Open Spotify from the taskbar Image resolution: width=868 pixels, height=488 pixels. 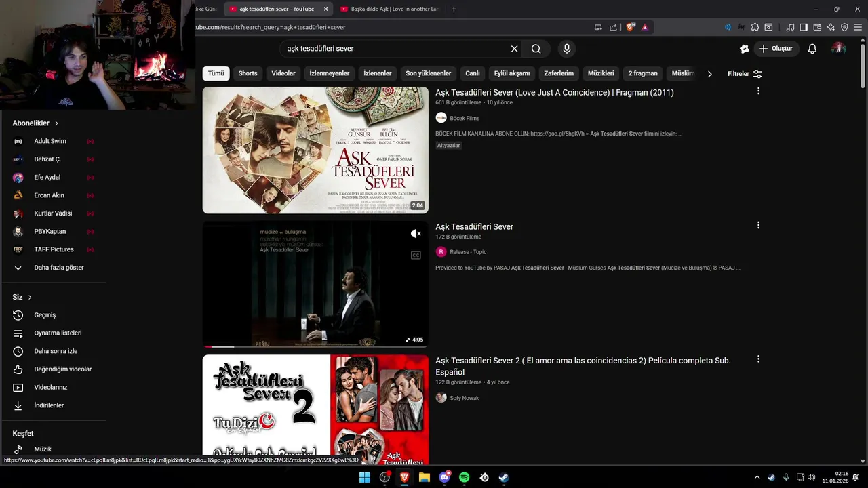pyautogui.click(x=464, y=477)
